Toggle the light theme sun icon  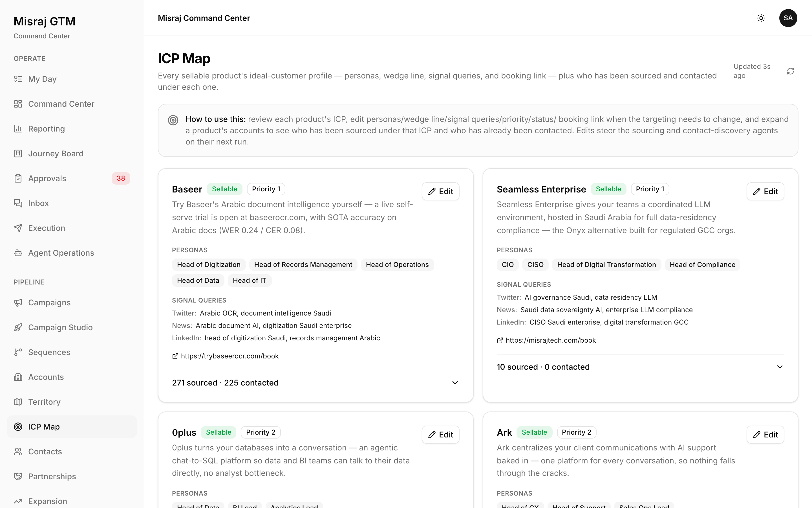(x=761, y=18)
